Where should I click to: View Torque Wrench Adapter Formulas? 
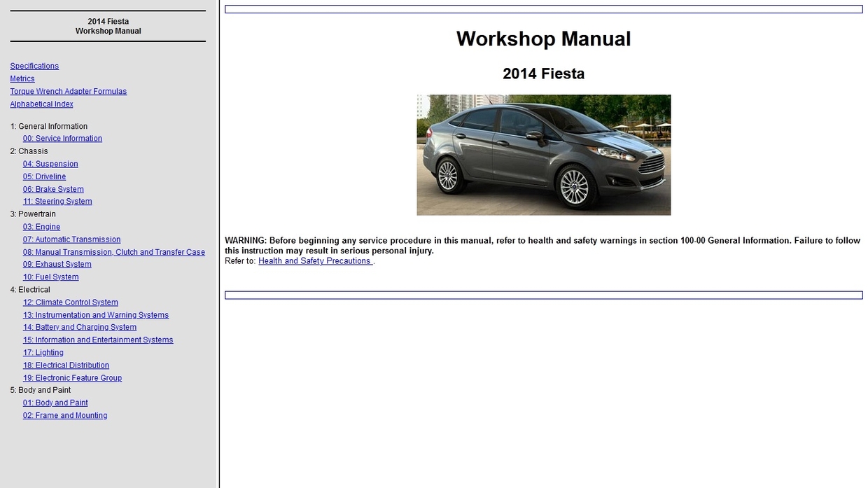click(x=68, y=91)
